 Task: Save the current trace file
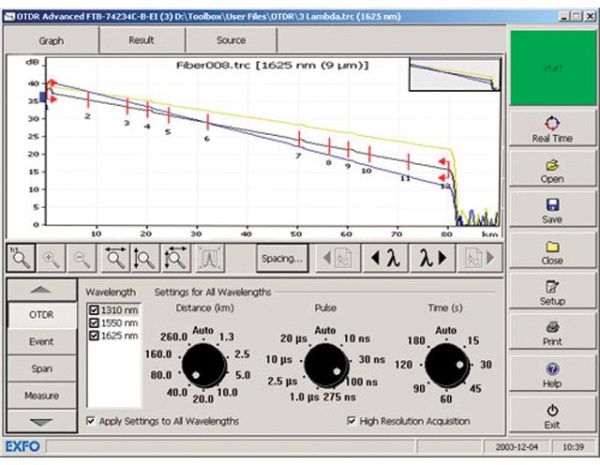(552, 212)
